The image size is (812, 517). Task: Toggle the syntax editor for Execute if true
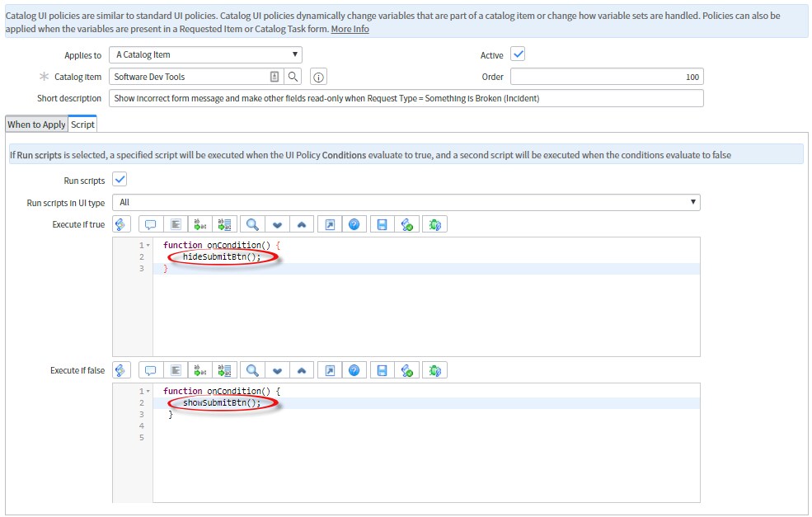(122, 224)
